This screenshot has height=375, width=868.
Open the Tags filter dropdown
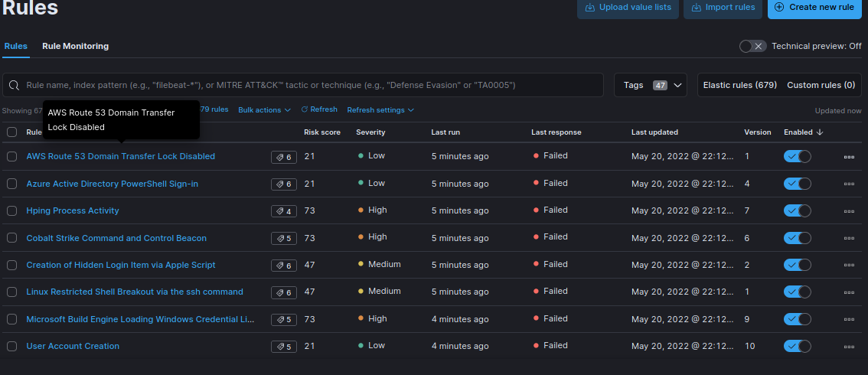coord(651,85)
